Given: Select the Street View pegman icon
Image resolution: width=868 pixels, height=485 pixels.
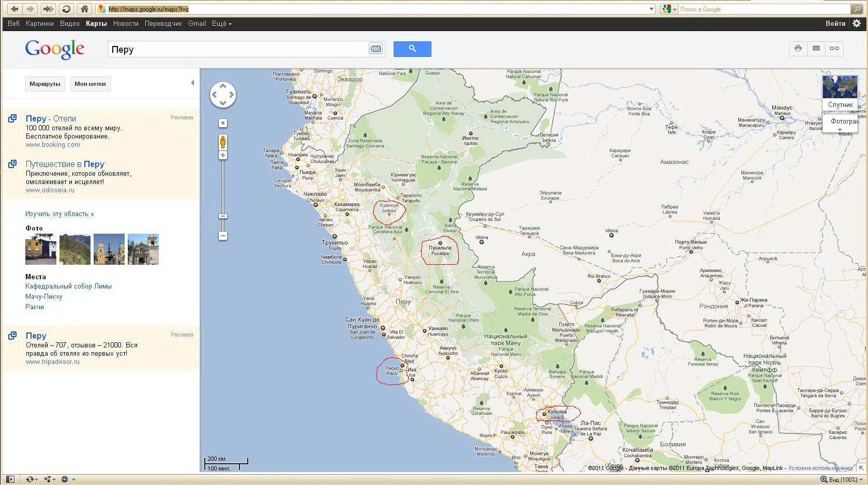Looking at the screenshot, I should [223, 142].
